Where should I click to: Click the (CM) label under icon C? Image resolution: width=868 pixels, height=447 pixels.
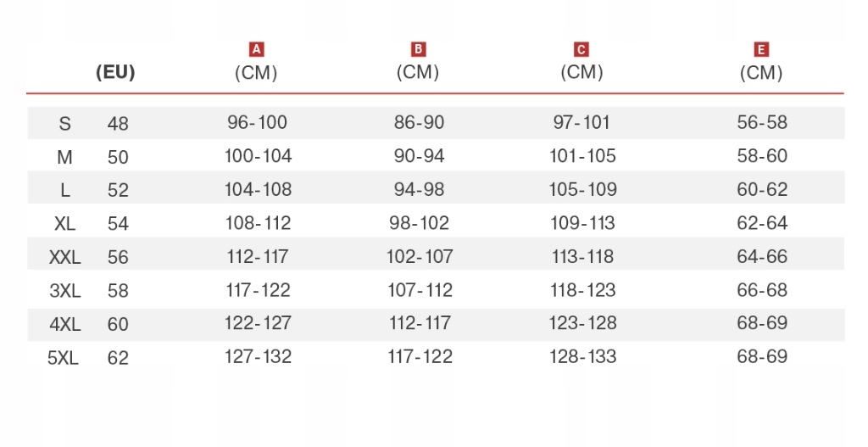(581, 72)
